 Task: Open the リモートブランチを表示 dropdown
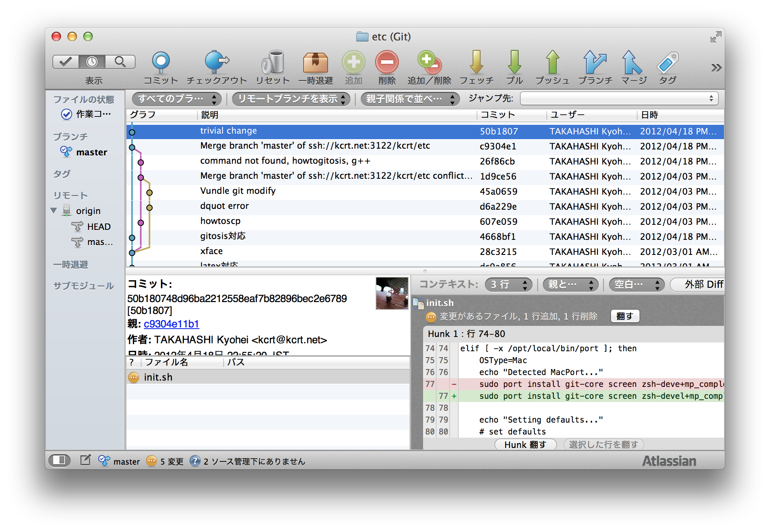(x=291, y=99)
